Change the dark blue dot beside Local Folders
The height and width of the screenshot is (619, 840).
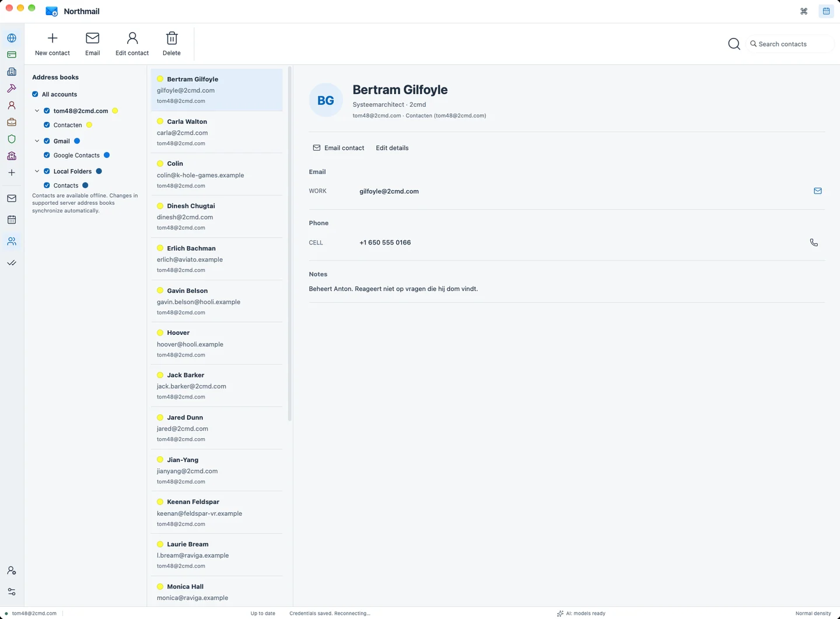[x=99, y=171]
